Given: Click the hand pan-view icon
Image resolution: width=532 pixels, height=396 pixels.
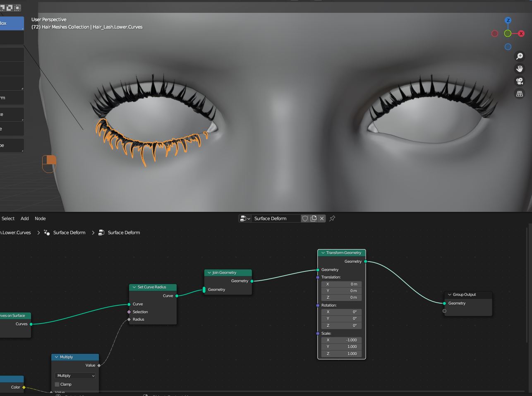Looking at the screenshot, I should coord(520,69).
